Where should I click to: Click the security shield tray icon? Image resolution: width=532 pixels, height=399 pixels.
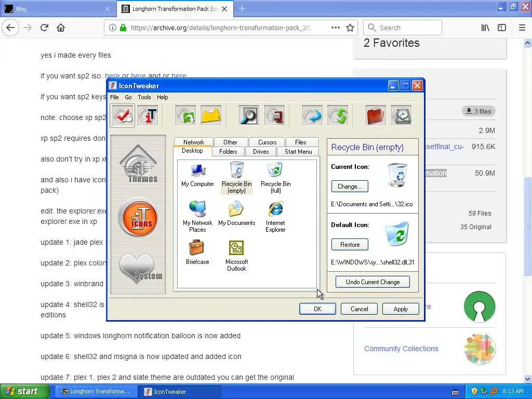474,391
